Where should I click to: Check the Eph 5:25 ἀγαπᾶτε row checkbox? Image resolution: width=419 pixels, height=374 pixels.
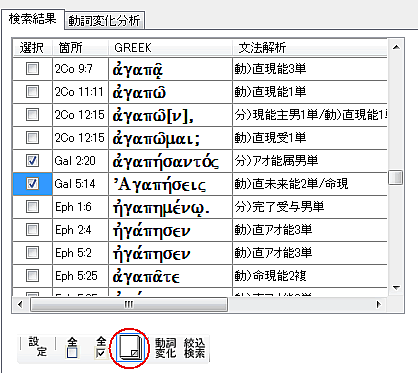[x=32, y=276]
